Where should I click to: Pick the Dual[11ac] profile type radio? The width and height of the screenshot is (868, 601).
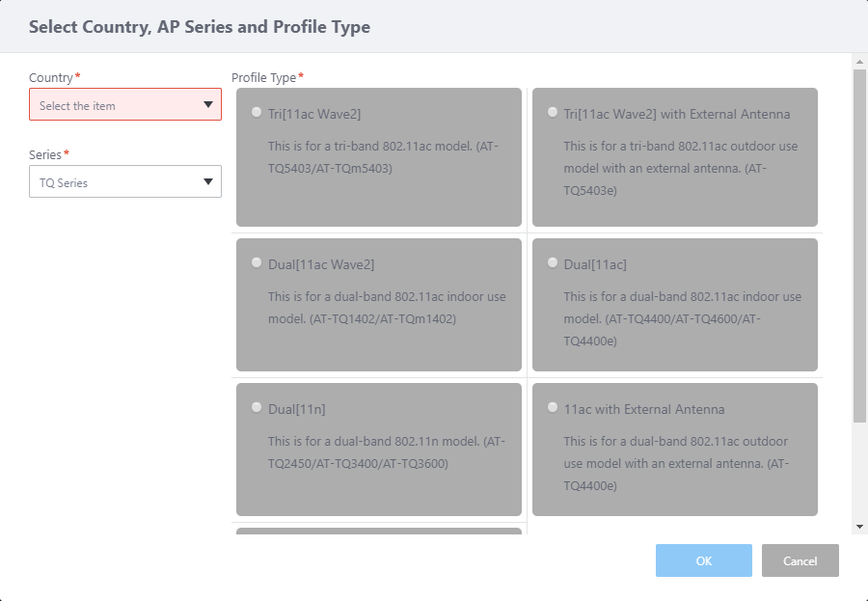(552, 262)
